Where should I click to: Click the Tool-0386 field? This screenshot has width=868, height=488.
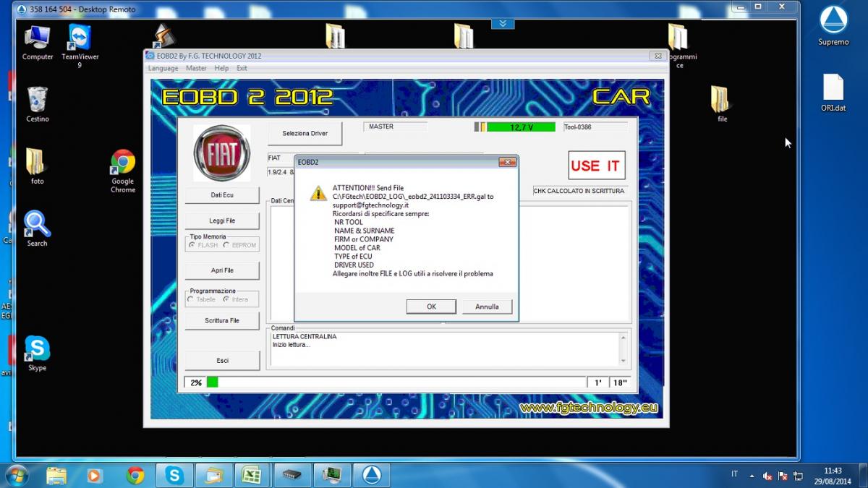tap(595, 127)
